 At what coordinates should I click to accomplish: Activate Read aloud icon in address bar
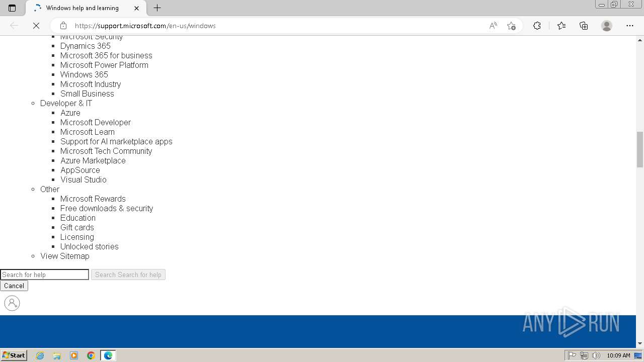[493, 26]
